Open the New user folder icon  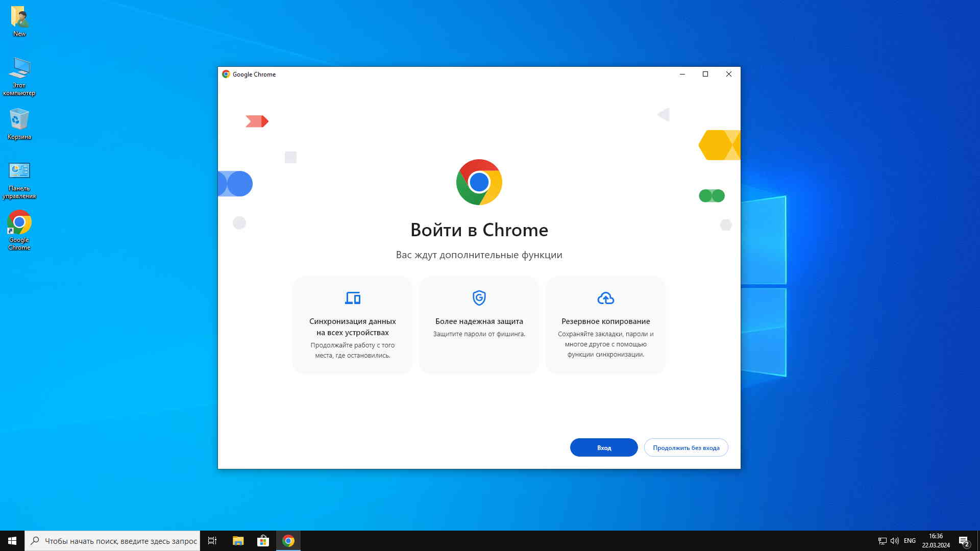coord(19,17)
